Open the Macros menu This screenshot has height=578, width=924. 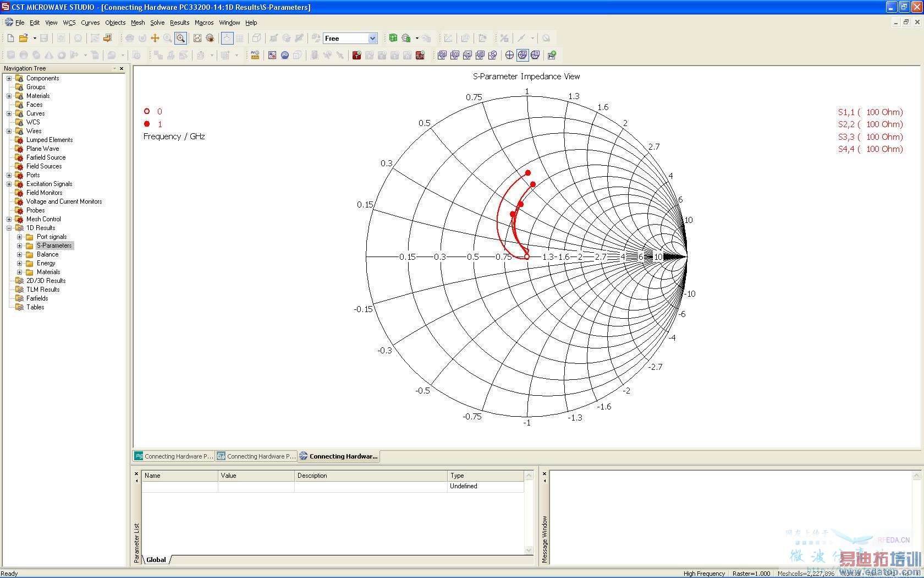(204, 23)
